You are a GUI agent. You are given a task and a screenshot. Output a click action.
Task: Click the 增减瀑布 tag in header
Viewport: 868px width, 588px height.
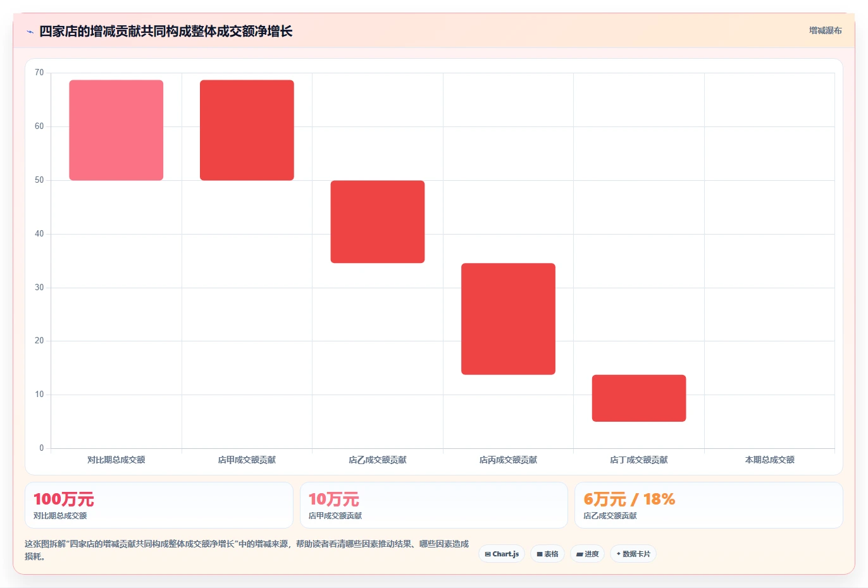[x=825, y=30]
